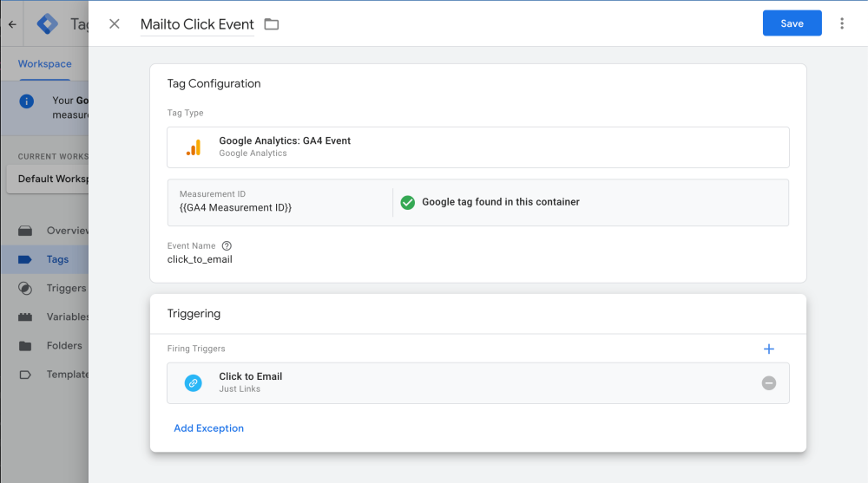
Task: Open the Event Name help question icon
Action: pyautogui.click(x=227, y=245)
